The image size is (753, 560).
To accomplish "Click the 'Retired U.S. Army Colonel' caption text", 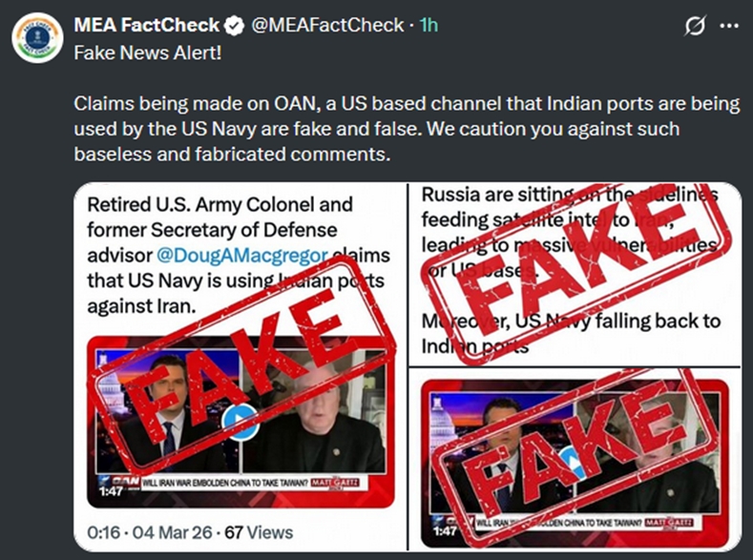I will 220,205.
